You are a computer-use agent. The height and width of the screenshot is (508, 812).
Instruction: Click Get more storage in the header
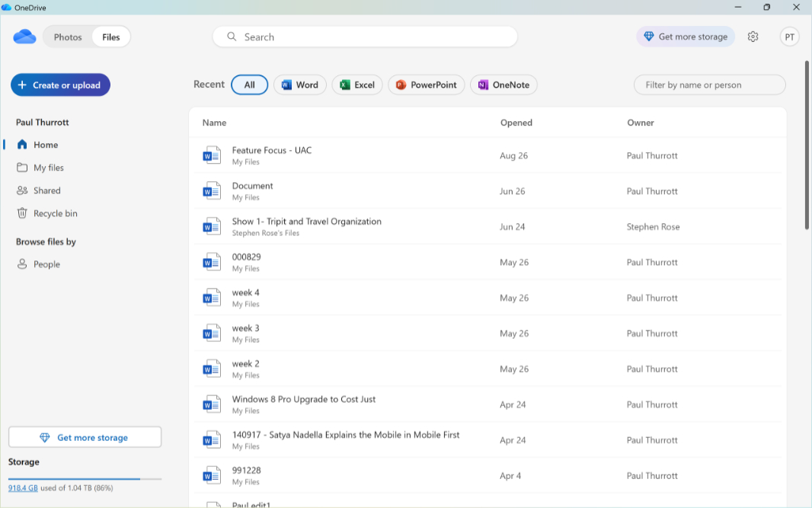[685, 37]
